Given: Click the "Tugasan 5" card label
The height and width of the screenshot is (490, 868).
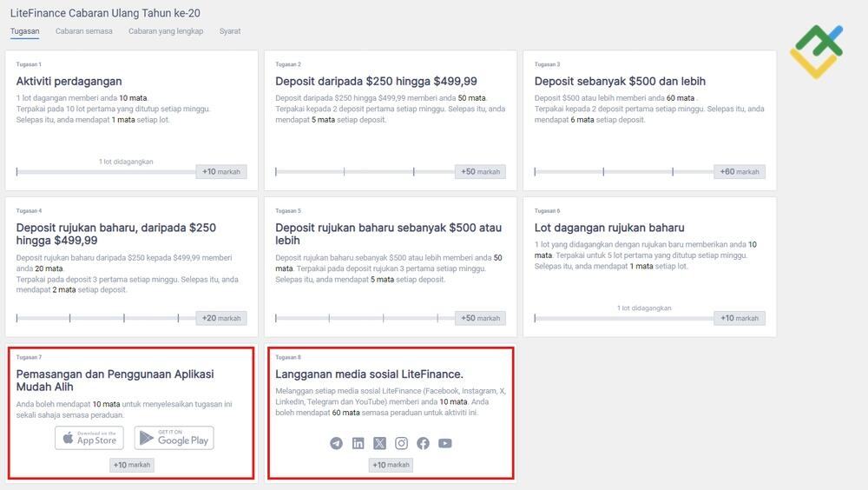Looking at the screenshot, I should pyautogui.click(x=288, y=210).
